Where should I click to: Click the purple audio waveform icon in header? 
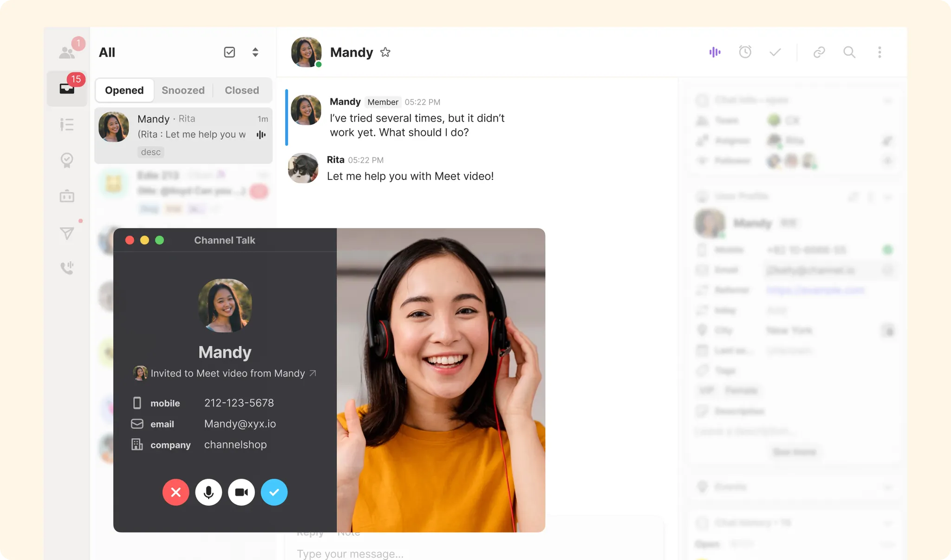(715, 52)
